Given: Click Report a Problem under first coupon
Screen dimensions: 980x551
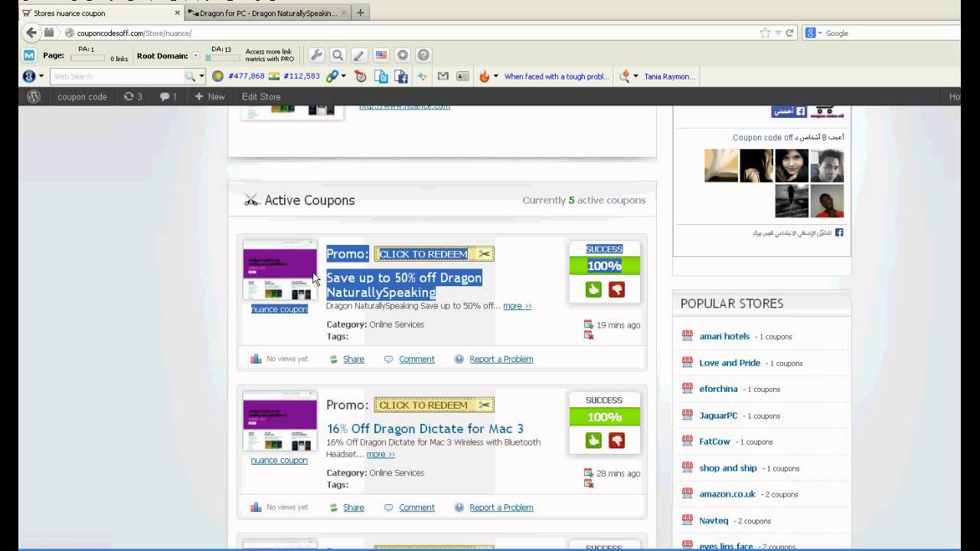Looking at the screenshot, I should tap(501, 359).
